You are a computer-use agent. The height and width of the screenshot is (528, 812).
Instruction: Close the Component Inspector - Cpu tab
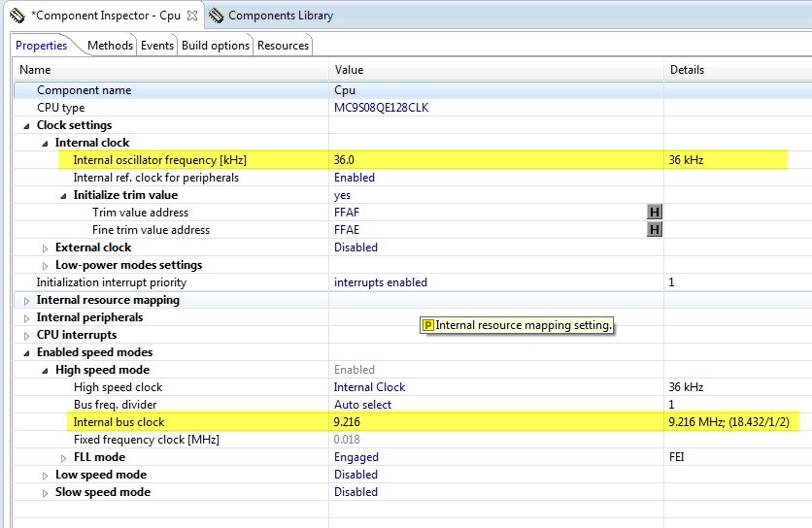(x=192, y=16)
